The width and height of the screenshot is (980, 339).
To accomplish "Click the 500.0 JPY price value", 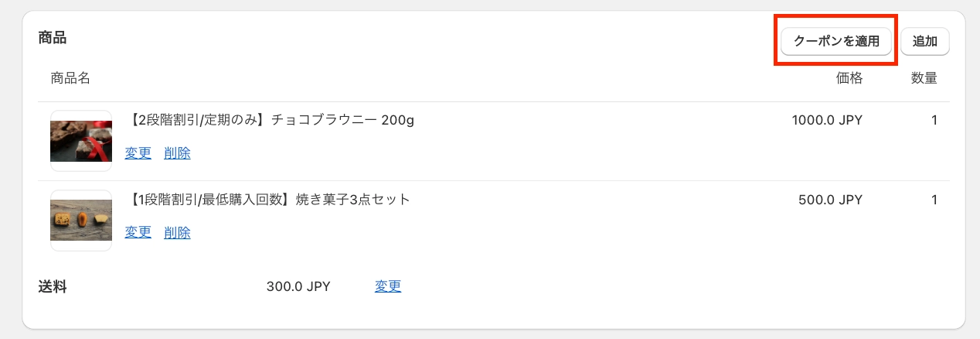I will click(x=829, y=200).
